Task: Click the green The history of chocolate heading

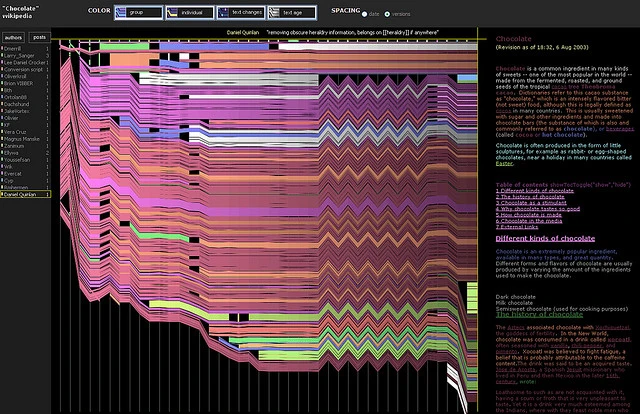Action: (539, 314)
